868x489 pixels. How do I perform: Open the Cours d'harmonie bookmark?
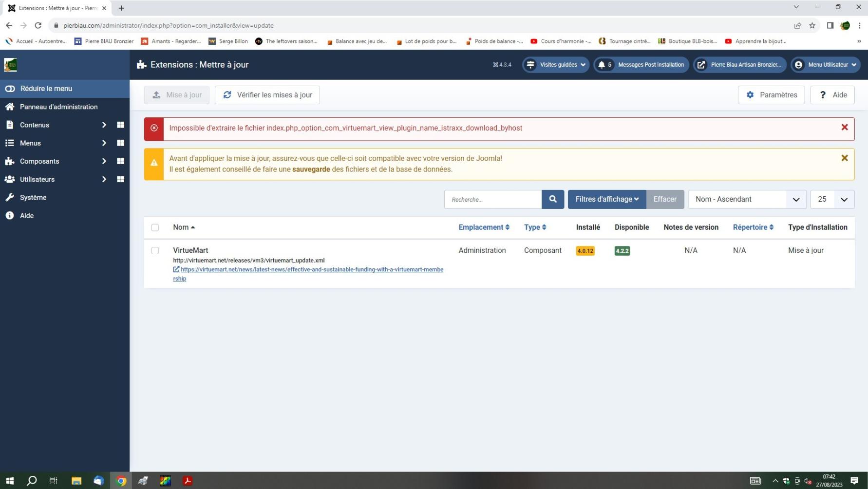pyautogui.click(x=561, y=41)
